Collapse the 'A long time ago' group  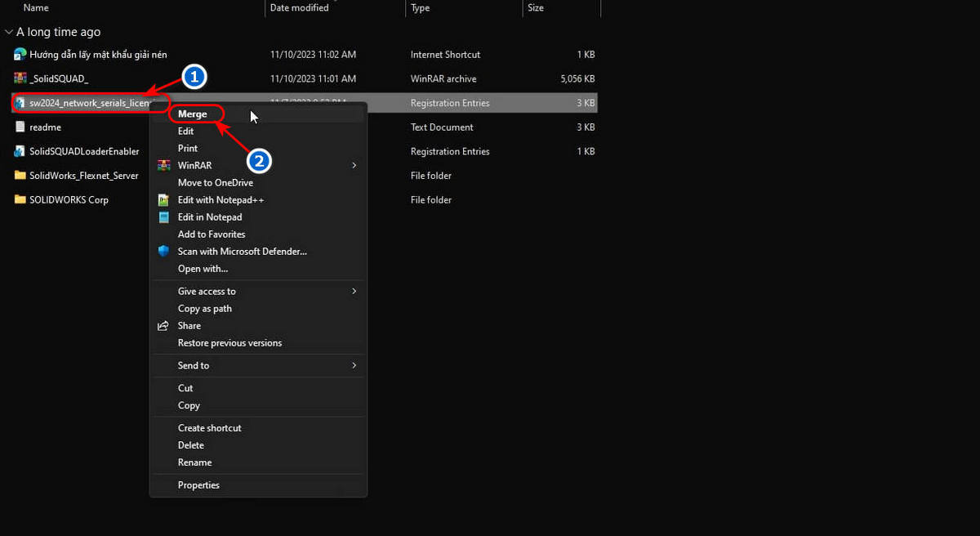click(8, 32)
